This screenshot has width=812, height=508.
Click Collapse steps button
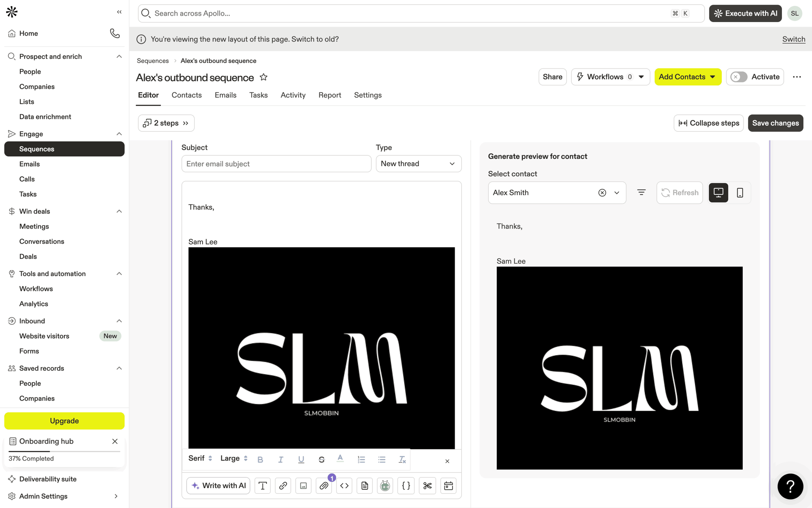(708, 123)
